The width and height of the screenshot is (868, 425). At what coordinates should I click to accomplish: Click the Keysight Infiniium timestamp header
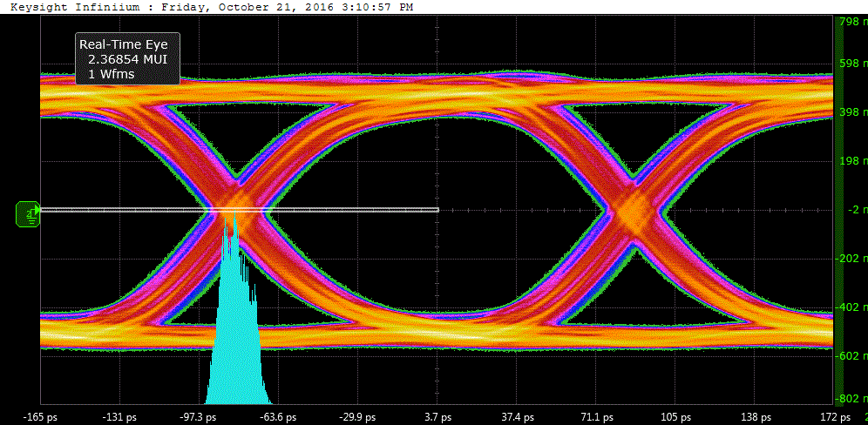[x=212, y=7]
